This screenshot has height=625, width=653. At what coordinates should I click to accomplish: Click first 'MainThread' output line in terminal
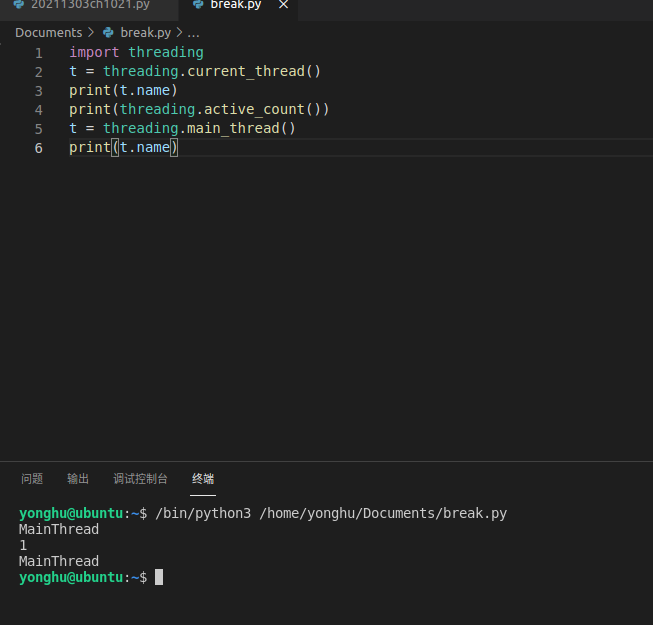point(59,529)
